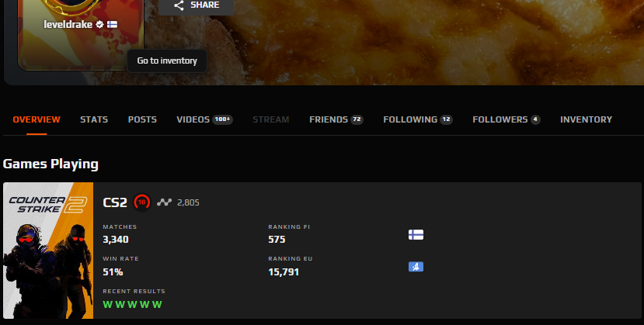Click the Europe region icon in the ranking row
This screenshot has width=644, height=325.
pyautogui.click(x=416, y=267)
